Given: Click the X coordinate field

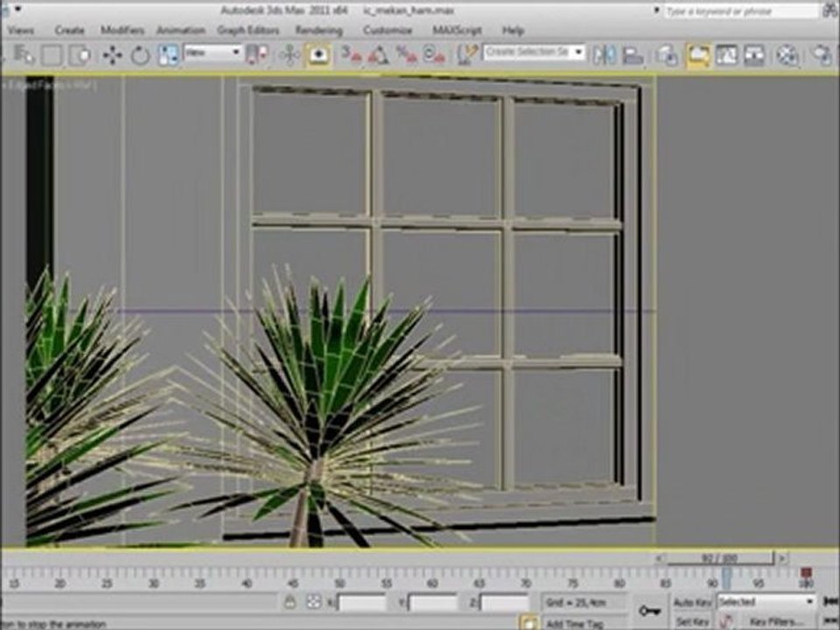Looking at the screenshot, I should coord(361,603).
